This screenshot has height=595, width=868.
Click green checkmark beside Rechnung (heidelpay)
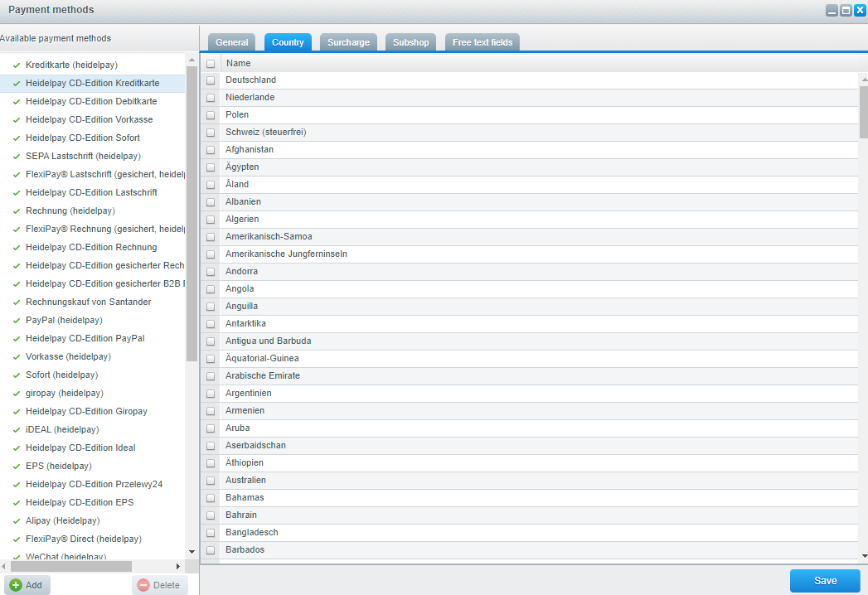pos(17,211)
